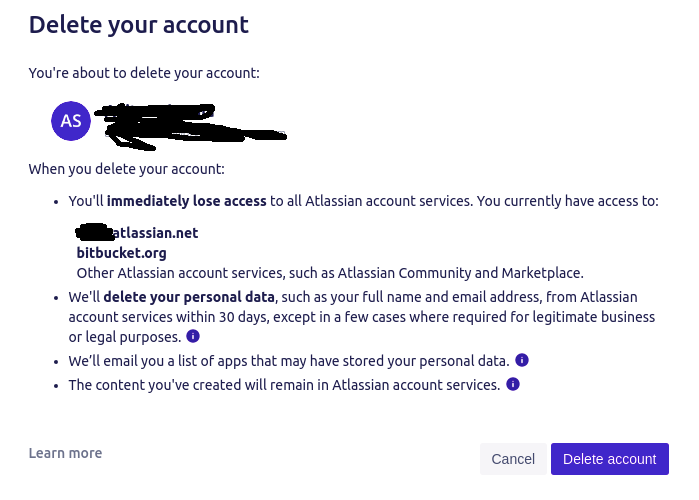
Task: Click bold "immediately lose access" text
Action: point(186,201)
